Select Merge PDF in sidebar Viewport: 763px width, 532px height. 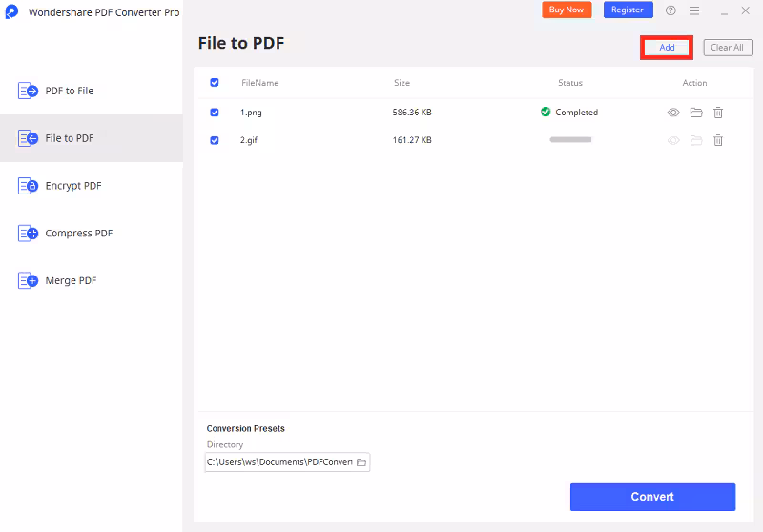tap(71, 281)
